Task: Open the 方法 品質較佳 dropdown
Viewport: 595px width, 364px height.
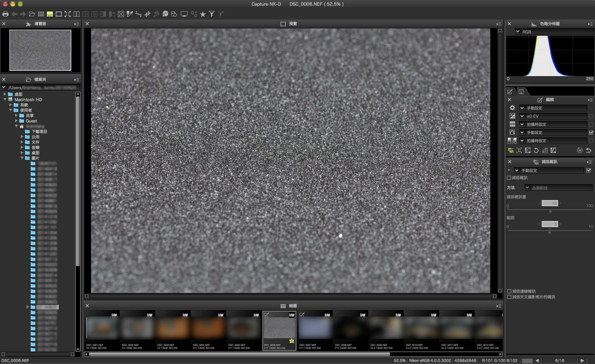Action: point(527,187)
